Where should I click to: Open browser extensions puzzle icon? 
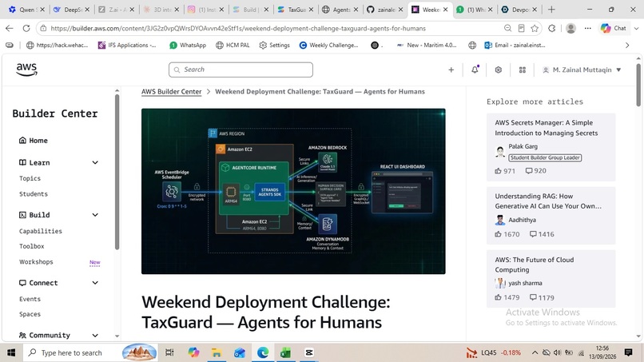pyautogui.click(x=552, y=28)
